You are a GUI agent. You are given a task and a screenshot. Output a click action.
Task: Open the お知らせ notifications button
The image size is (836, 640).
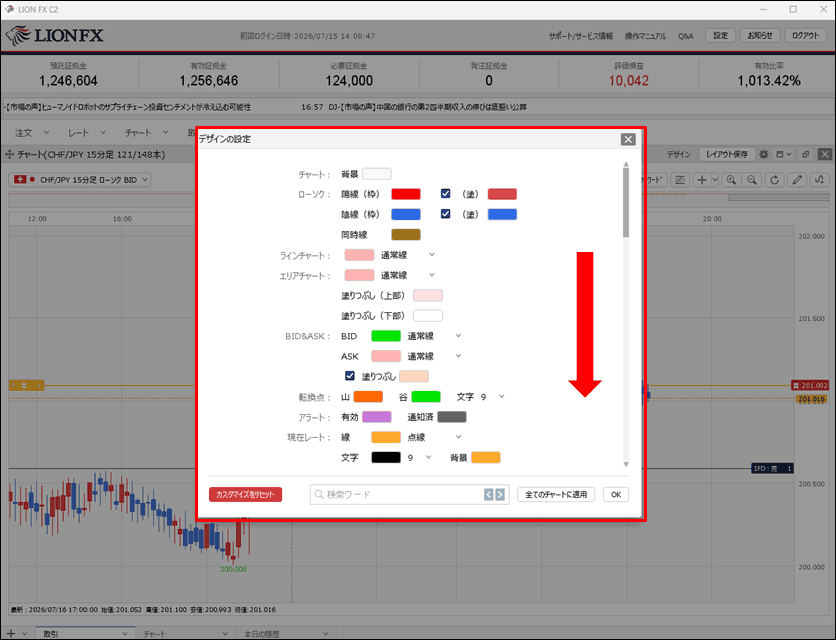(x=760, y=36)
